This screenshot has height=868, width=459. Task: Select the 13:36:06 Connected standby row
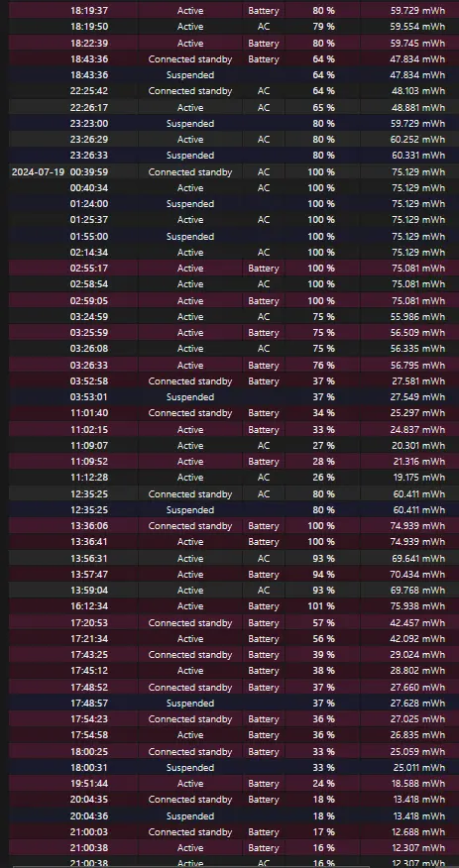click(x=234, y=526)
